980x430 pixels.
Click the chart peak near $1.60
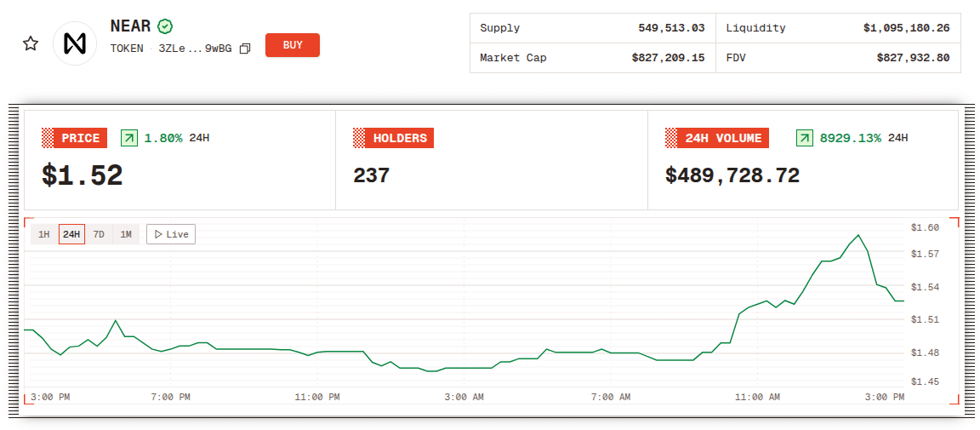[x=858, y=235]
